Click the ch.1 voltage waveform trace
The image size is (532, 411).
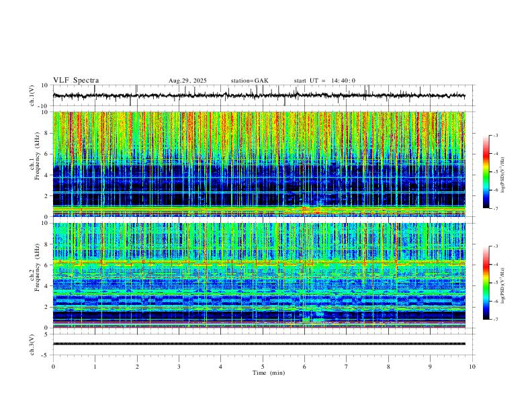(259, 95)
